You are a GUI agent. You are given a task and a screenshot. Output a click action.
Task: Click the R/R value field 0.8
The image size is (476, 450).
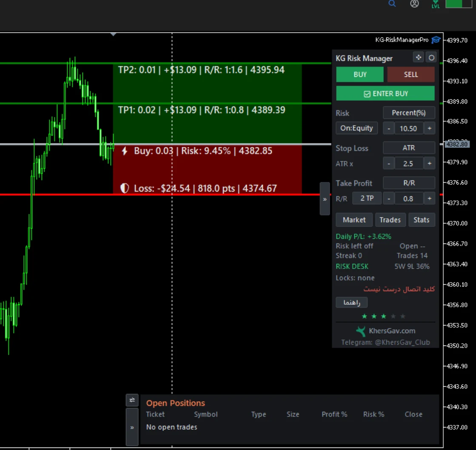pyautogui.click(x=409, y=198)
